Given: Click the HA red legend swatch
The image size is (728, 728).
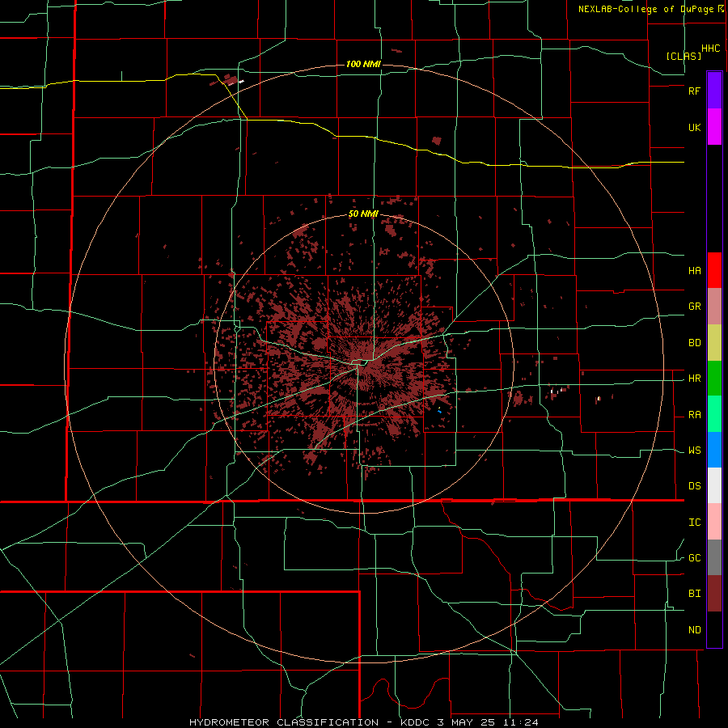Looking at the screenshot, I should click(x=714, y=270).
